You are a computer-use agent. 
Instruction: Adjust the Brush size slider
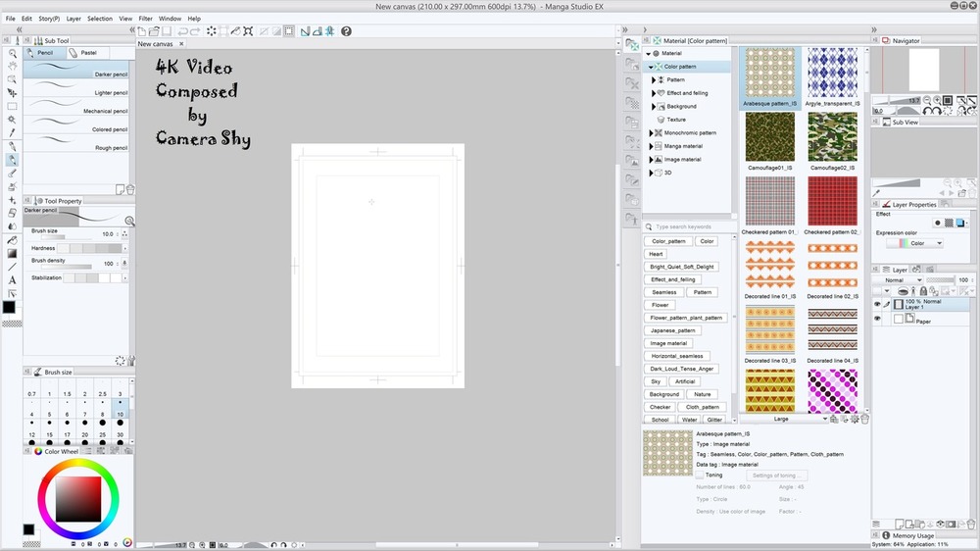67,237
